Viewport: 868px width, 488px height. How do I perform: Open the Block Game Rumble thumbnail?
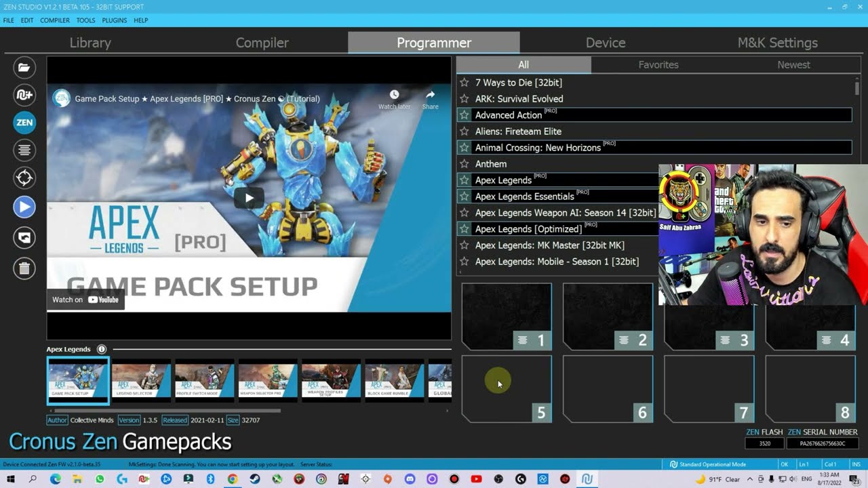click(x=394, y=381)
